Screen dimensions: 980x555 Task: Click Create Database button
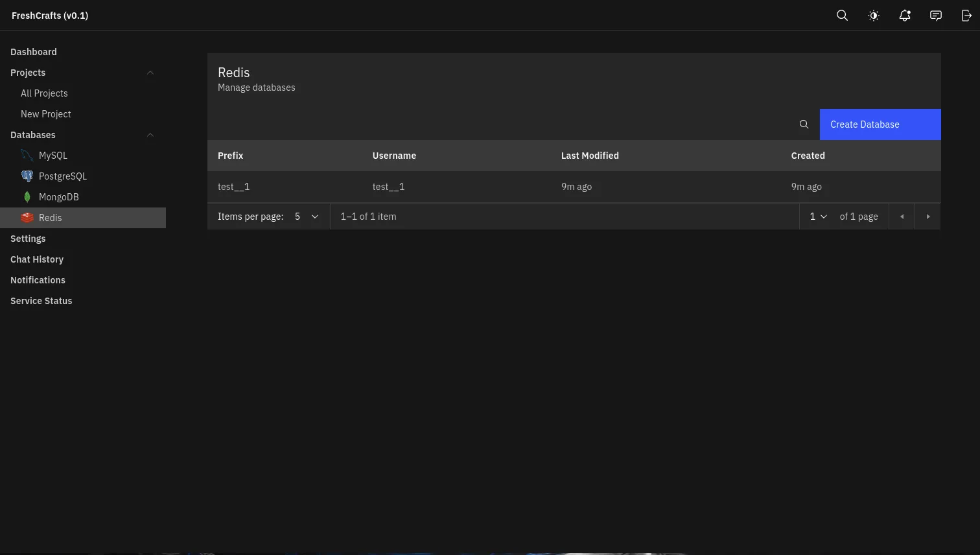[x=880, y=124]
